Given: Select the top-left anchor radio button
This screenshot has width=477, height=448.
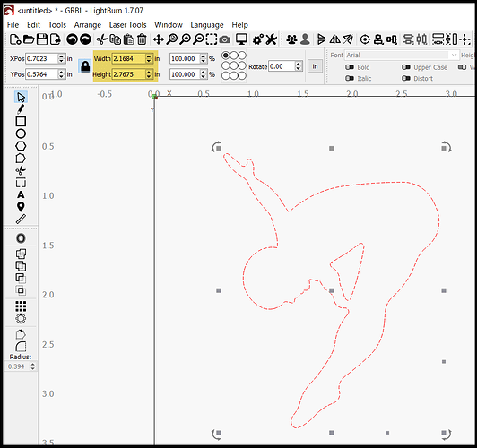Looking at the screenshot, I should pos(226,56).
